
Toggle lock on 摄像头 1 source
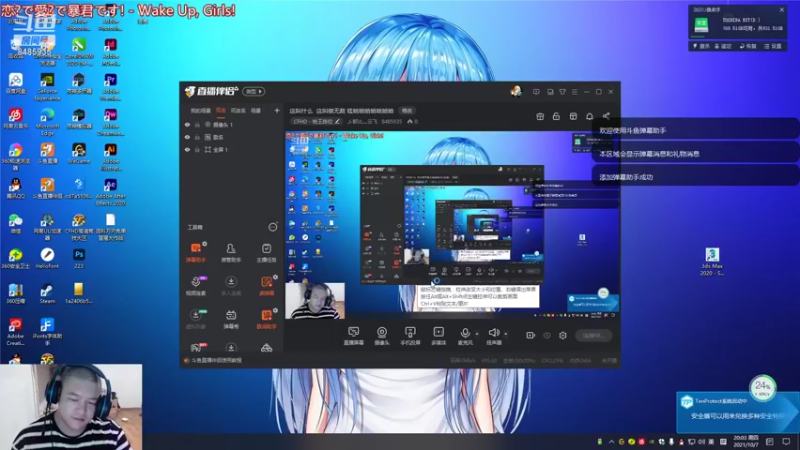point(197,124)
